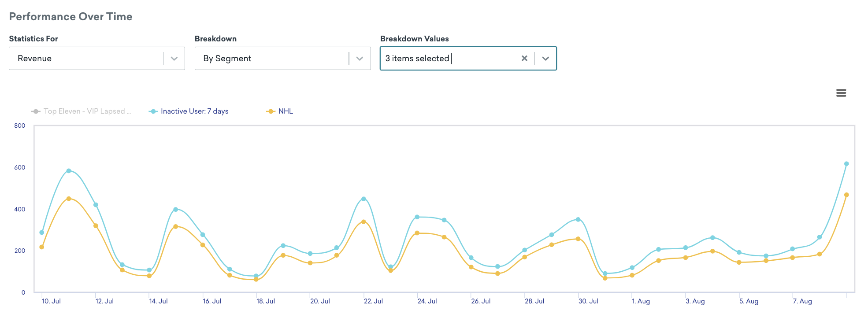Click the Breakdown Values label
The height and width of the screenshot is (325, 868).
point(415,39)
